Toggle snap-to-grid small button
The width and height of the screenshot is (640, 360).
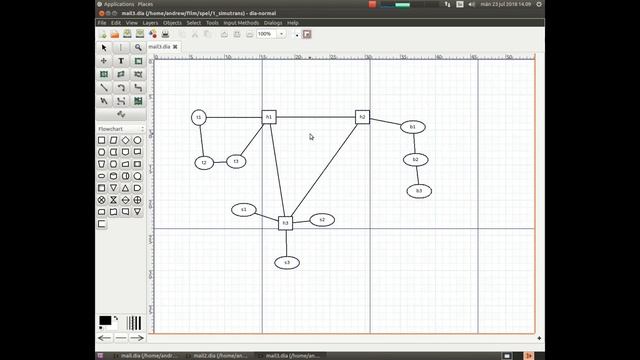click(x=297, y=35)
